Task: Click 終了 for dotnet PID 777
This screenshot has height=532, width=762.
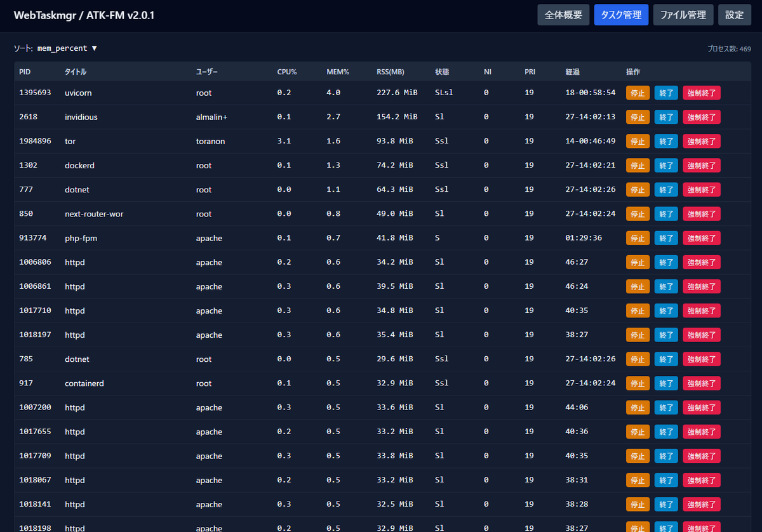Action: (666, 189)
